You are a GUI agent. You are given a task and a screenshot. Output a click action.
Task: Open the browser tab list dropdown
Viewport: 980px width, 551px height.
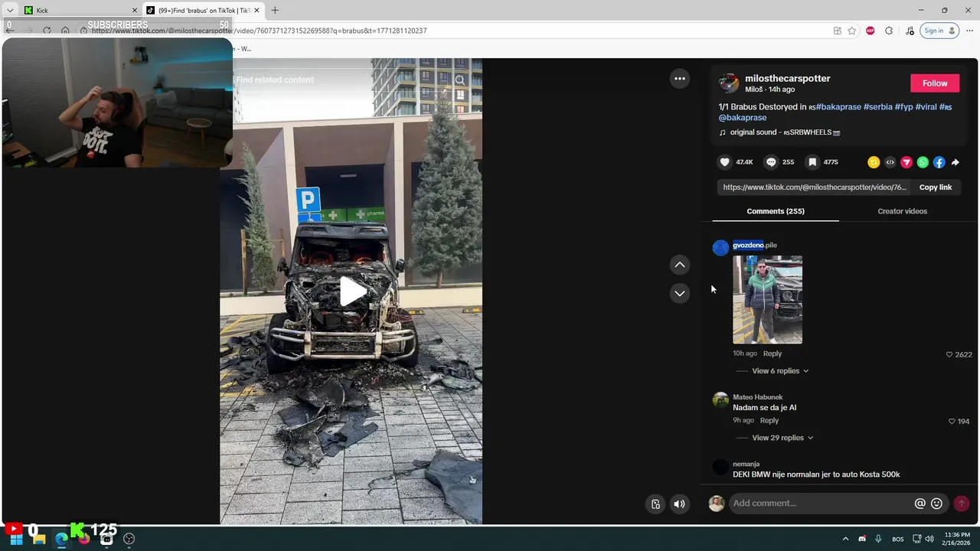coord(9,10)
